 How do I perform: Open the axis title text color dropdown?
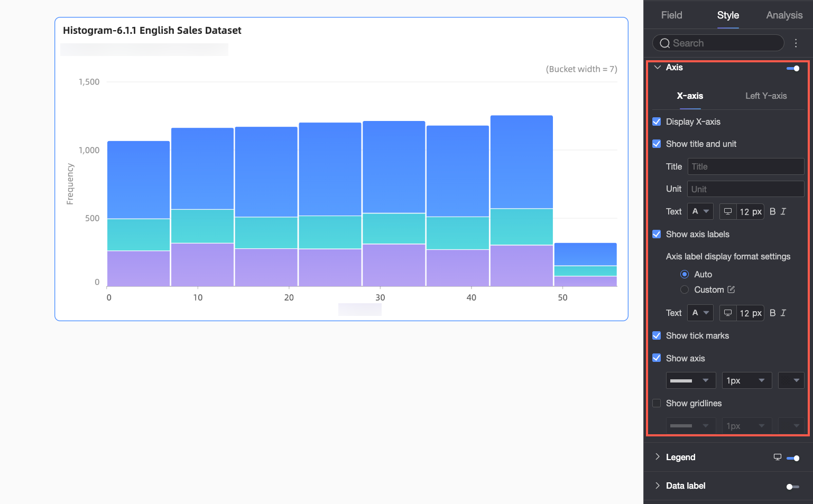pyautogui.click(x=700, y=211)
